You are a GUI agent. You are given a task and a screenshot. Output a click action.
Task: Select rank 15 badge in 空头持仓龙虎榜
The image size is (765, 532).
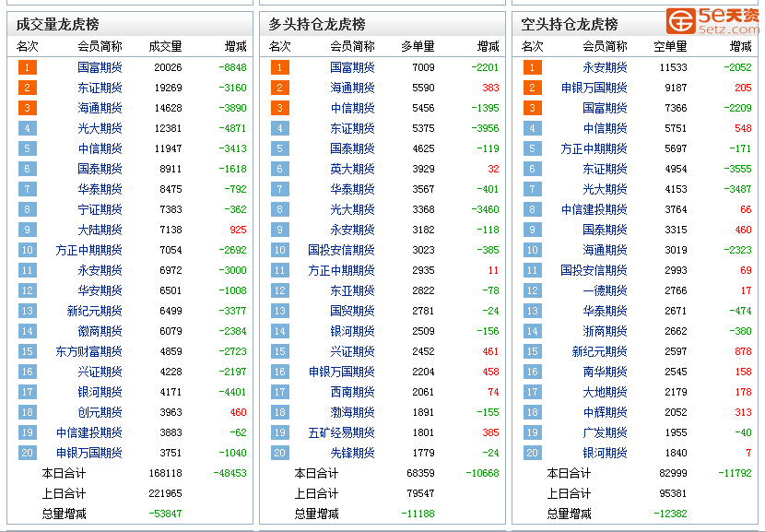tap(533, 351)
